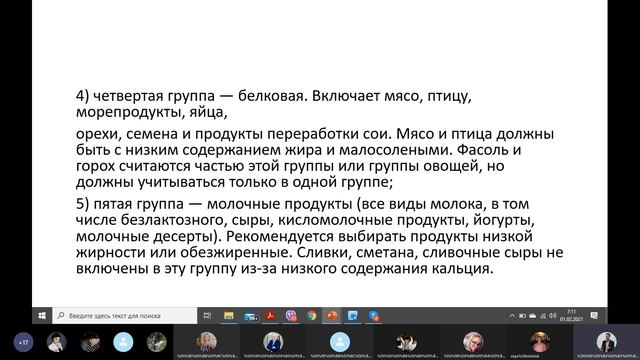Show hidden system tray icons
The width and height of the screenshot is (640, 360).
point(512,316)
